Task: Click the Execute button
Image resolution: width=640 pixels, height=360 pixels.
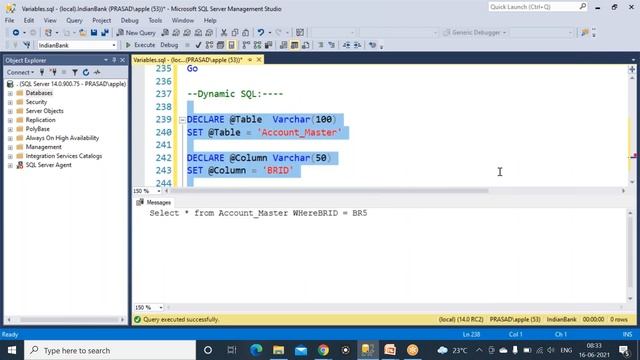Action: (x=140, y=45)
